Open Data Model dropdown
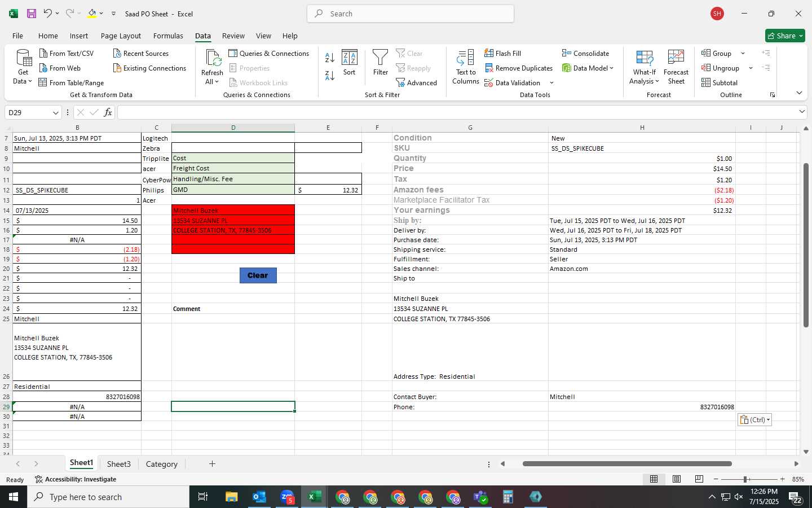 (x=588, y=68)
